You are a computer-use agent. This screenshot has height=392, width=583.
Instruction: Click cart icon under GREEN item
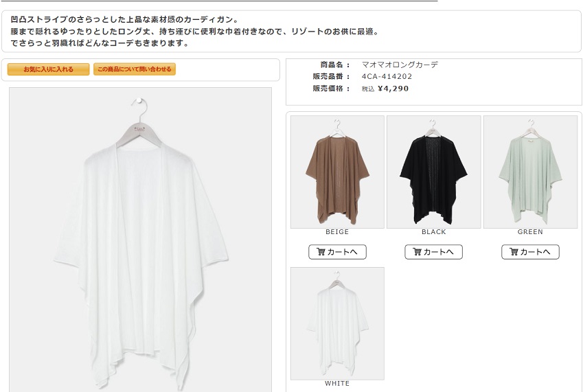point(514,251)
